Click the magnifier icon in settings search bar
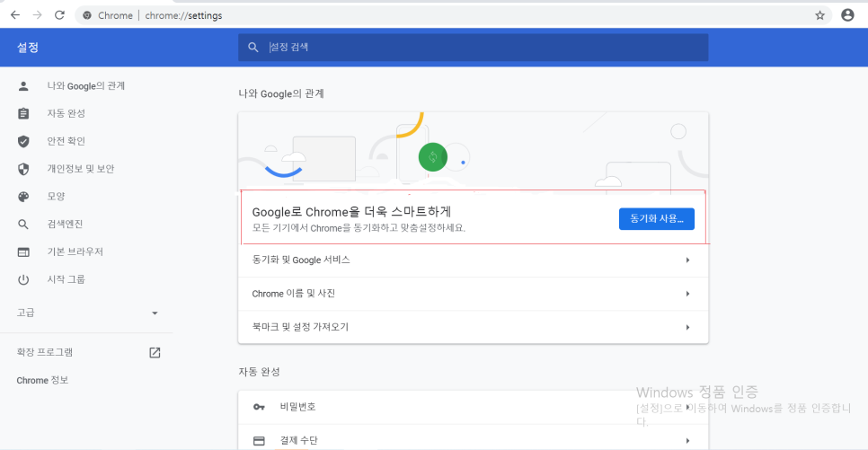 click(253, 48)
